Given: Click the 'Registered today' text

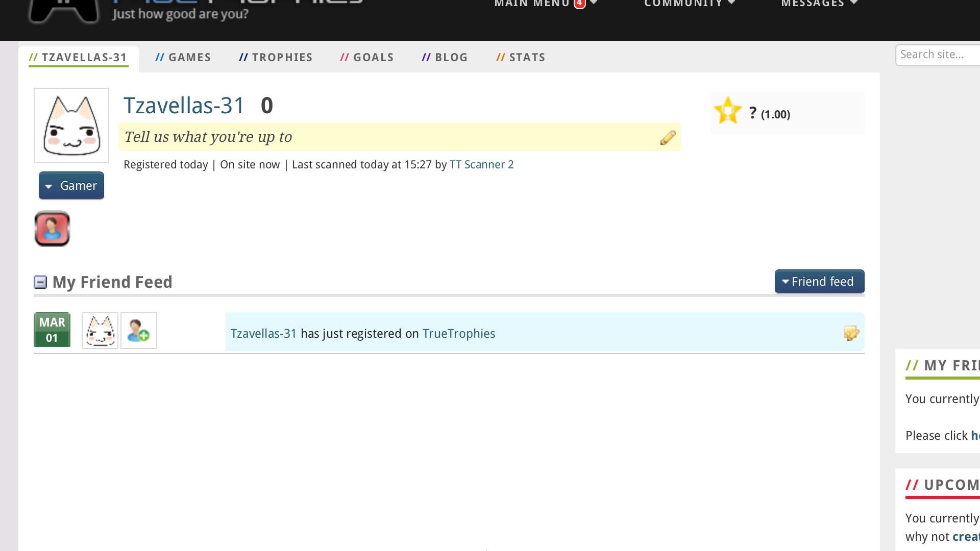Looking at the screenshot, I should click(166, 165).
